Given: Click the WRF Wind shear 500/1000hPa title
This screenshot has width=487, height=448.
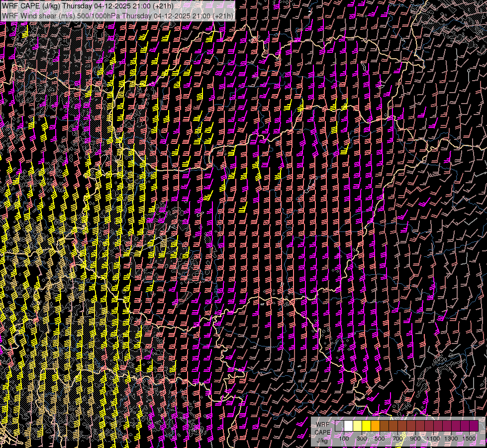Looking at the screenshot, I should (x=117, y=16).
